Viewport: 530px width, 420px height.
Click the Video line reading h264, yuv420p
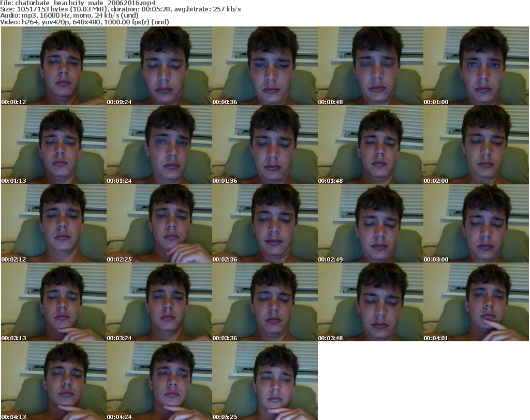coord(84,22)
